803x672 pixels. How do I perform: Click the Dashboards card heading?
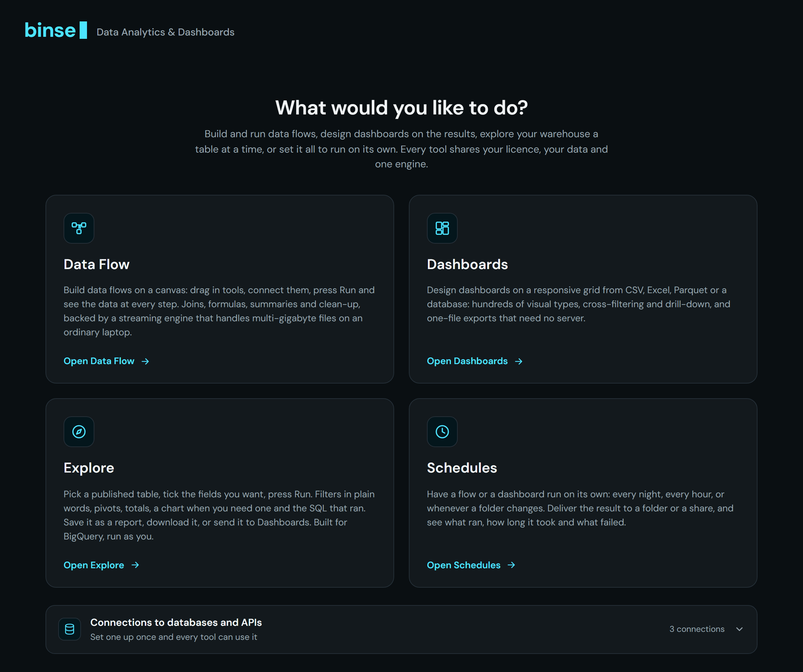[x=467, y=264]
